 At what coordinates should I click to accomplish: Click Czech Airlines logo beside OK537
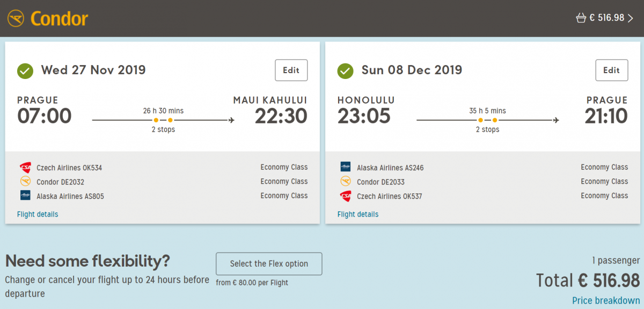(346, 196)
